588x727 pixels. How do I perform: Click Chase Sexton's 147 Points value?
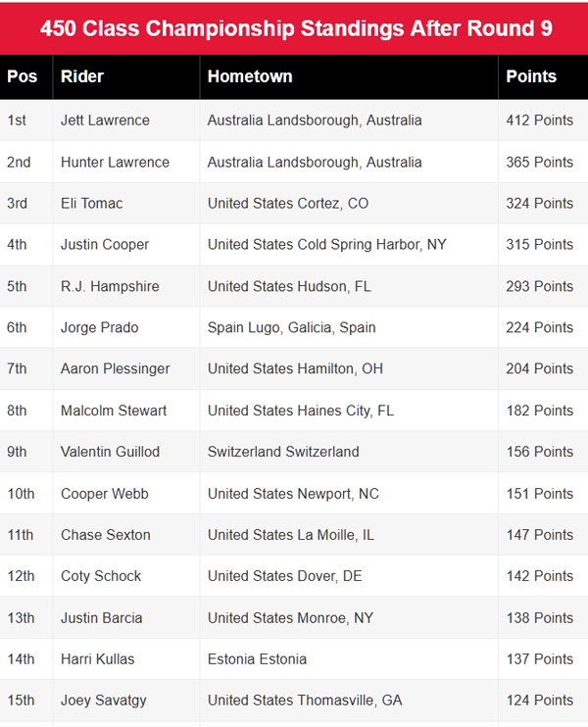click(x=539, y=535)
